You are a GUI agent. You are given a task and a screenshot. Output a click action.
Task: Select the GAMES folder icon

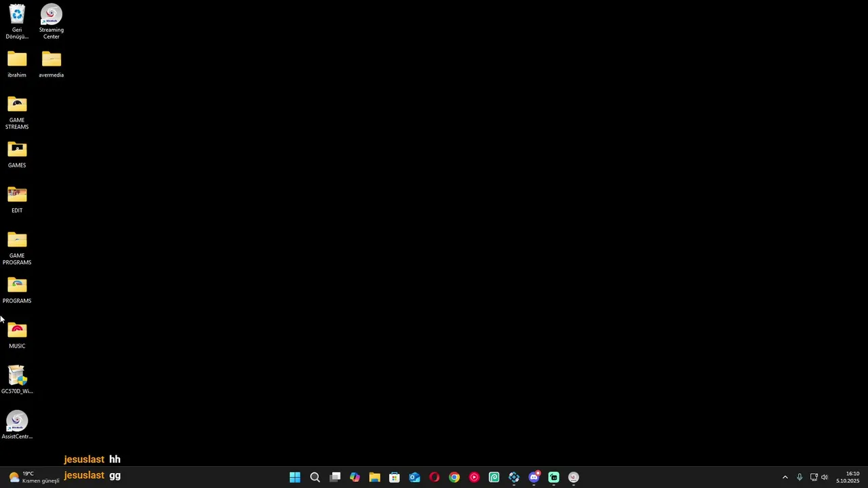pos(17,155)
